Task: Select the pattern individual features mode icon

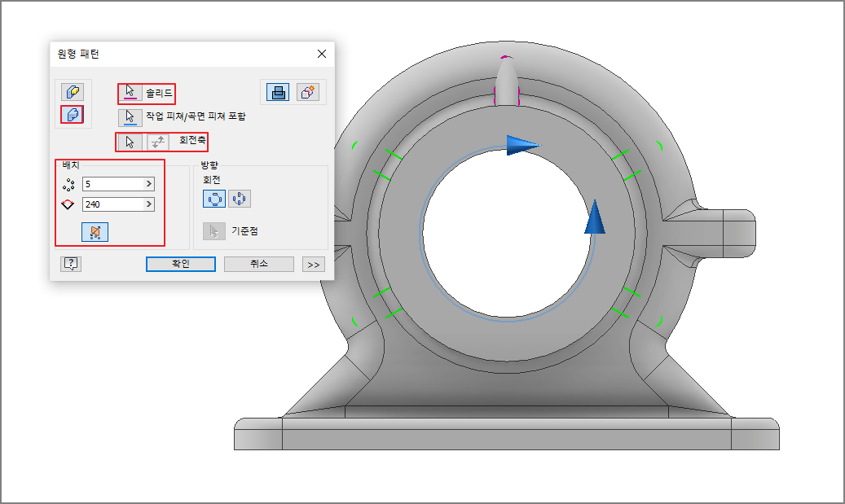Action: pyautogui.click(x=73, y=92)
